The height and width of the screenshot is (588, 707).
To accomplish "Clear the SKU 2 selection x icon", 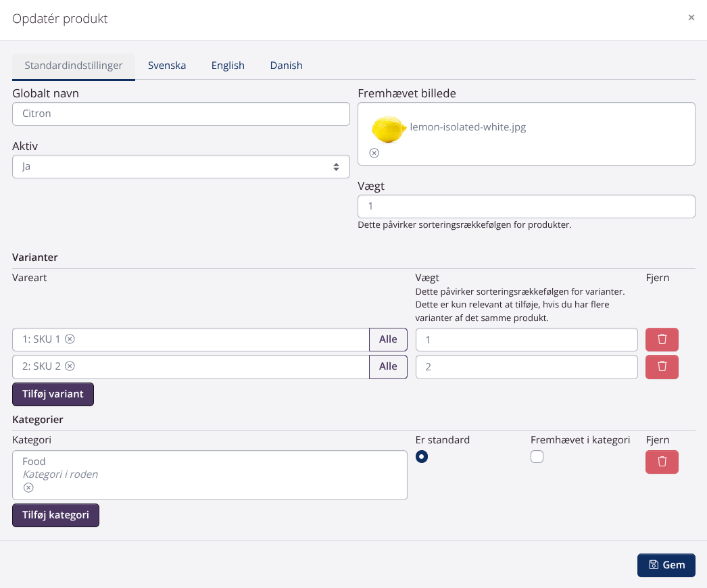I will click(x=70, y=366).
